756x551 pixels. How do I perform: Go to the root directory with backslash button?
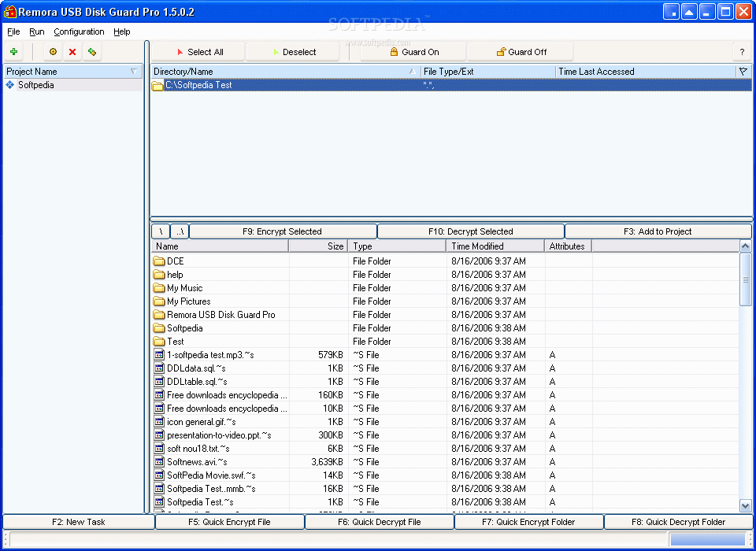(x=161, y=231)
